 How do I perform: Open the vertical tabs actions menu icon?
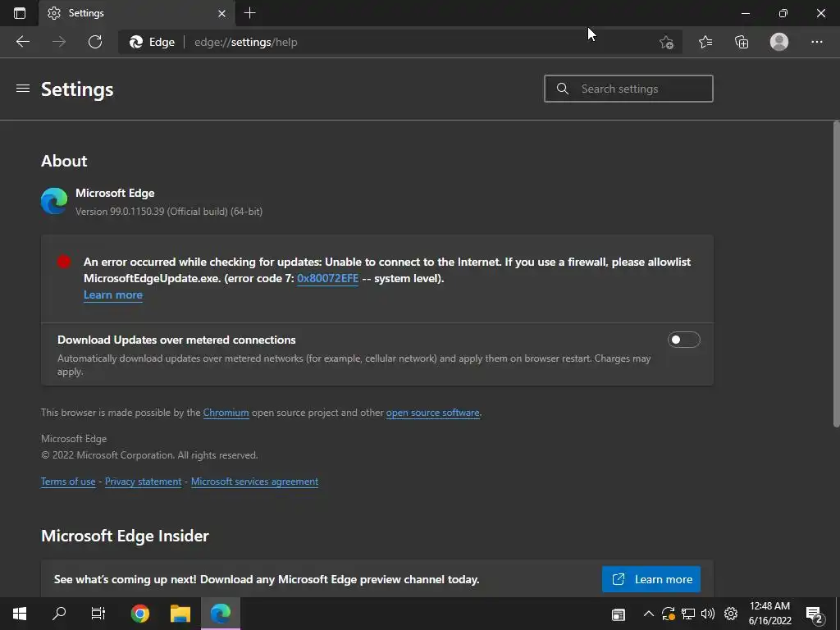[20, 13]
